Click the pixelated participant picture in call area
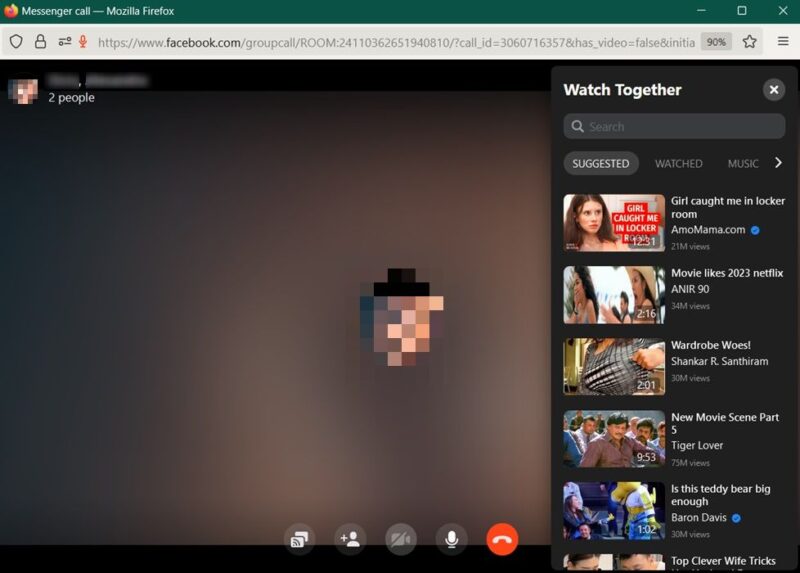Viewport: 800px width, 573px height. click(402, 317)
